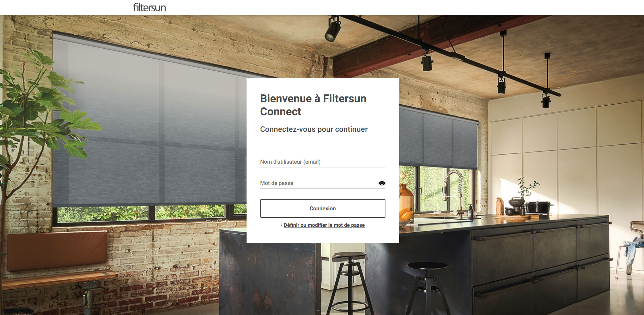Click the Connexion button

click(x=323, y=208)
